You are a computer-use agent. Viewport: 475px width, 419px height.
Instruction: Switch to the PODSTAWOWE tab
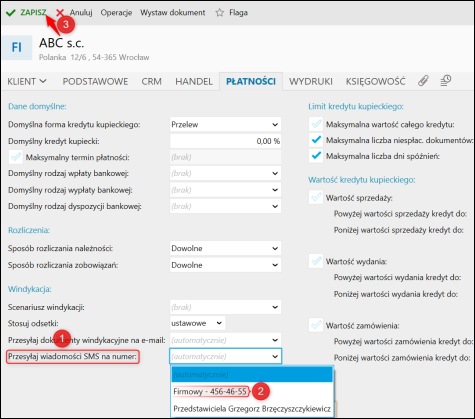pyautogui.click(x=95, y=81)
